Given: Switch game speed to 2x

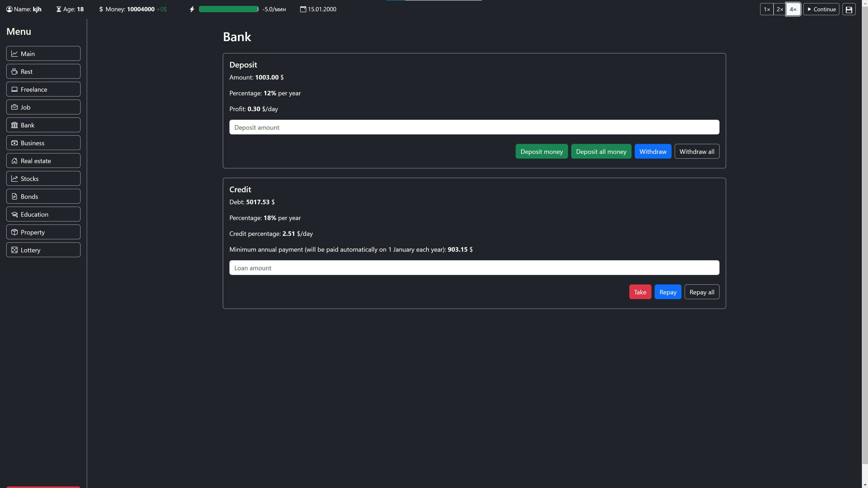Looking at the screenshot, I should (780, 9).
